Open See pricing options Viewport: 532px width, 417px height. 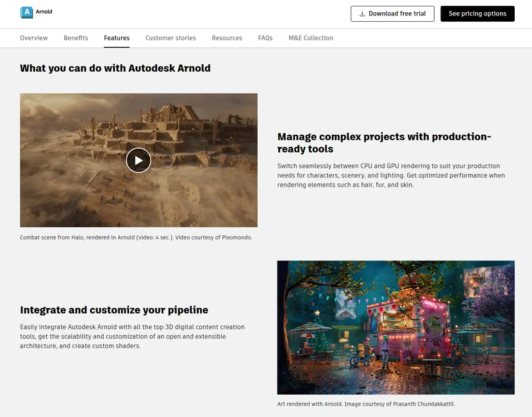click(x=478, y=13)
